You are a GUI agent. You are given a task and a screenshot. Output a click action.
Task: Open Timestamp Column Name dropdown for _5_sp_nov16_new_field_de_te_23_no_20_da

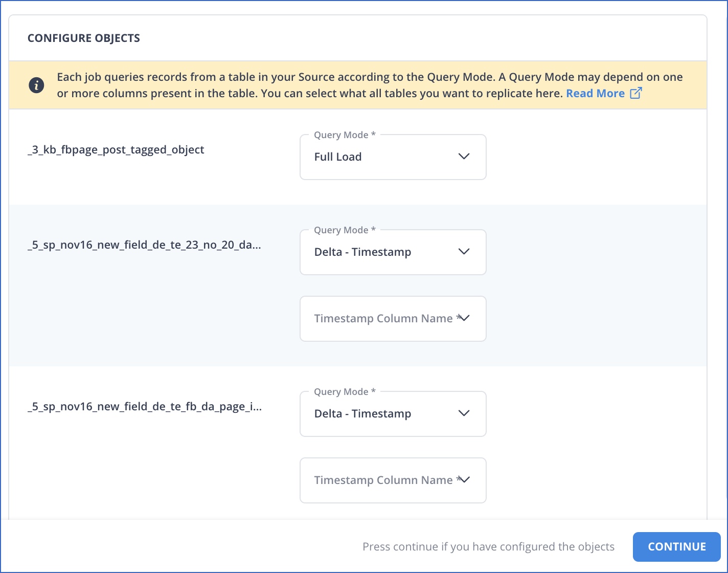point(393,319)
